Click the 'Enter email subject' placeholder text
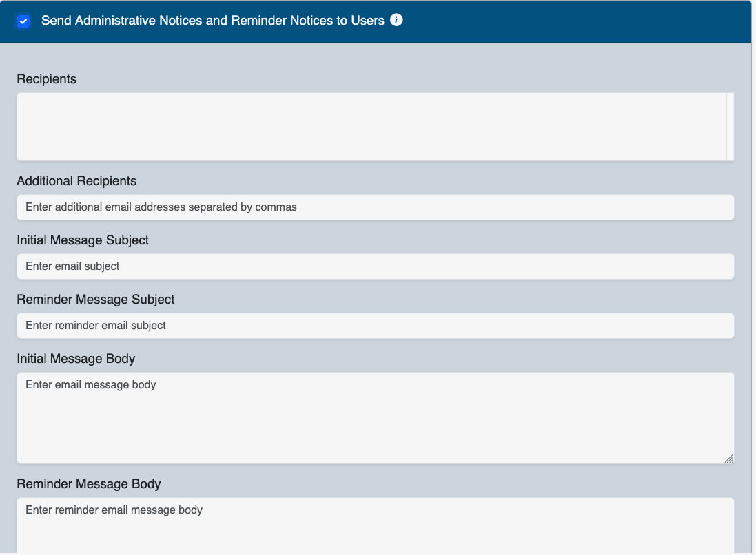756x555 pixels. (x=72, y=266)
